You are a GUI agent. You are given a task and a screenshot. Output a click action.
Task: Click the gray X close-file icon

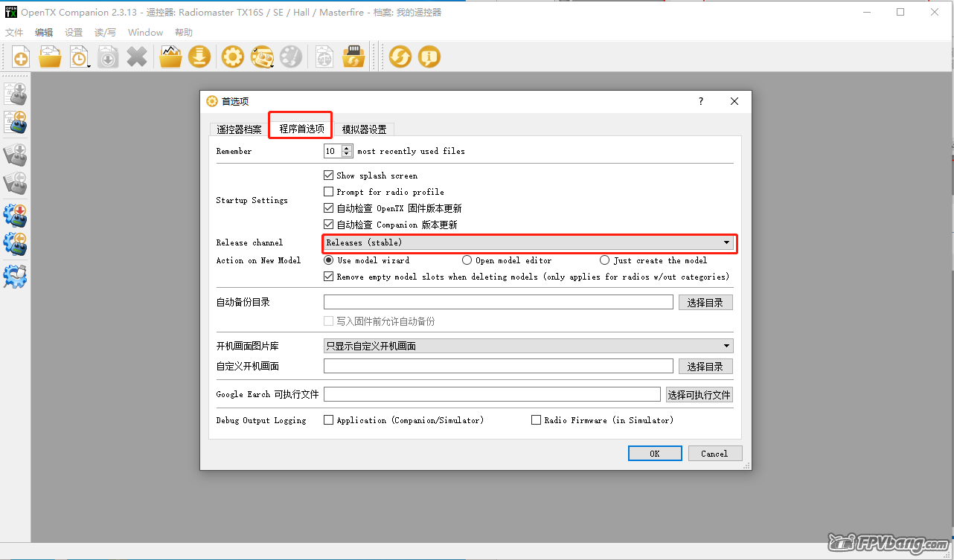(137, 57)
